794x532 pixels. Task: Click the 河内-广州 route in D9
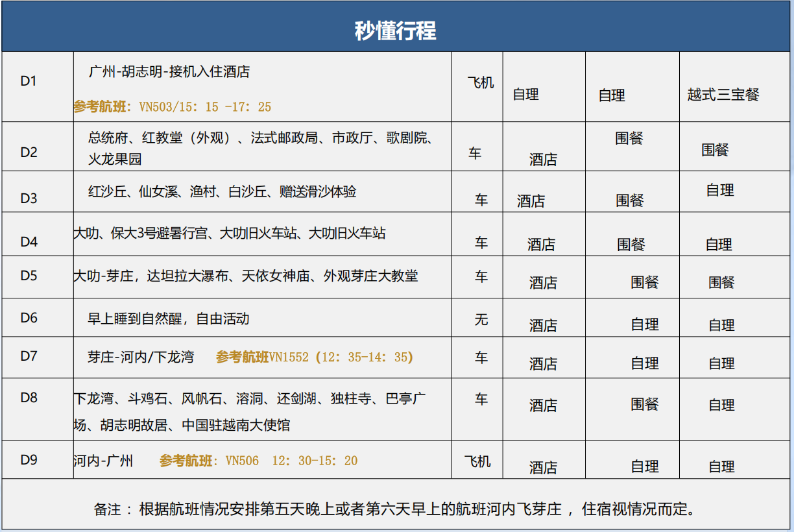[x=104, y=461]
